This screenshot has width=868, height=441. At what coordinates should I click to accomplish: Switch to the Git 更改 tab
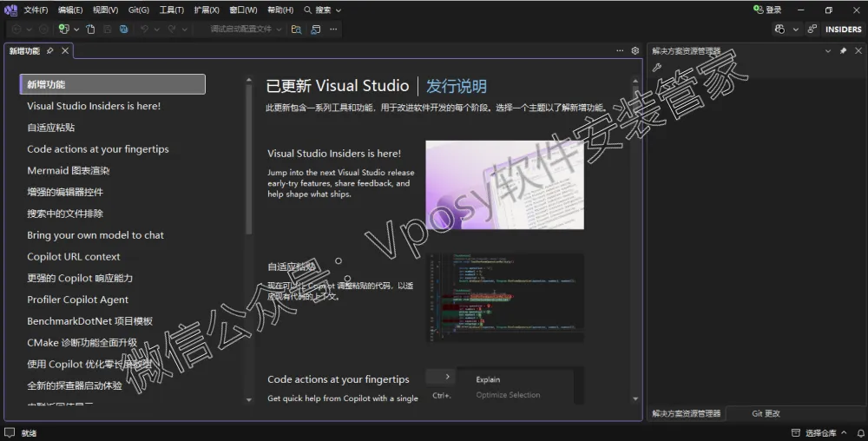pyautogui.click(x=766, y=413)
